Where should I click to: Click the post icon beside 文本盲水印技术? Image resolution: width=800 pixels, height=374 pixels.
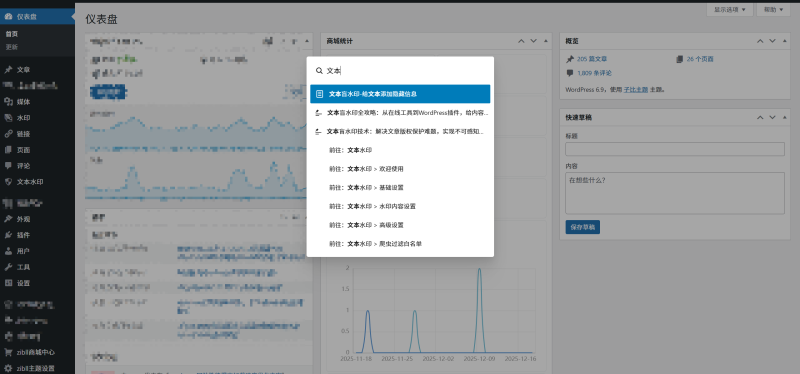click(318, 132)
